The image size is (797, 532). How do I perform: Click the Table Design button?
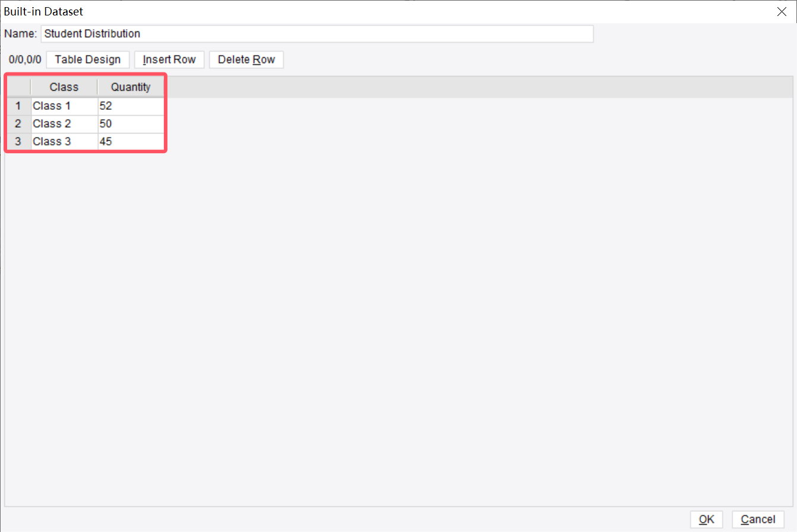(x=87, y=59)
